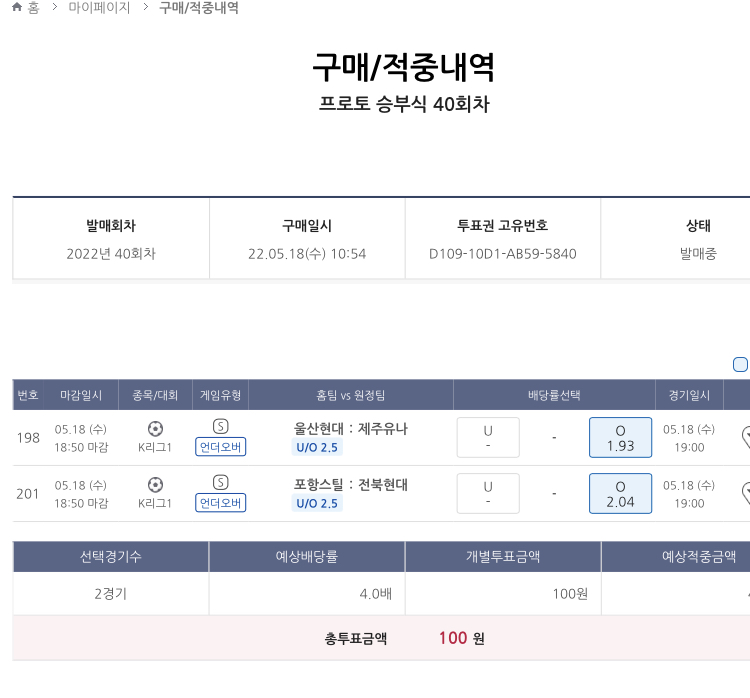Click the 총투표금액 100 원 total
750x698 pixels.
point(404,638)
